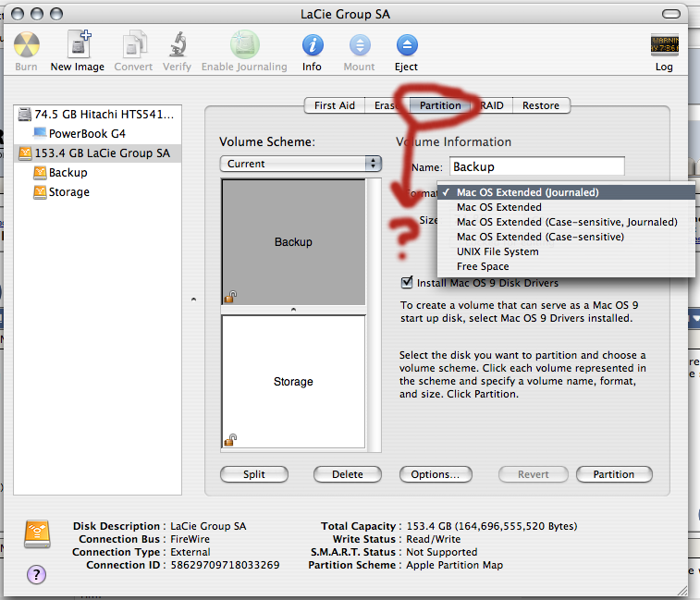Click lock icon on Backup partition
The width and height of the screenshot is (700, 600).
click(x=230, y=297)
